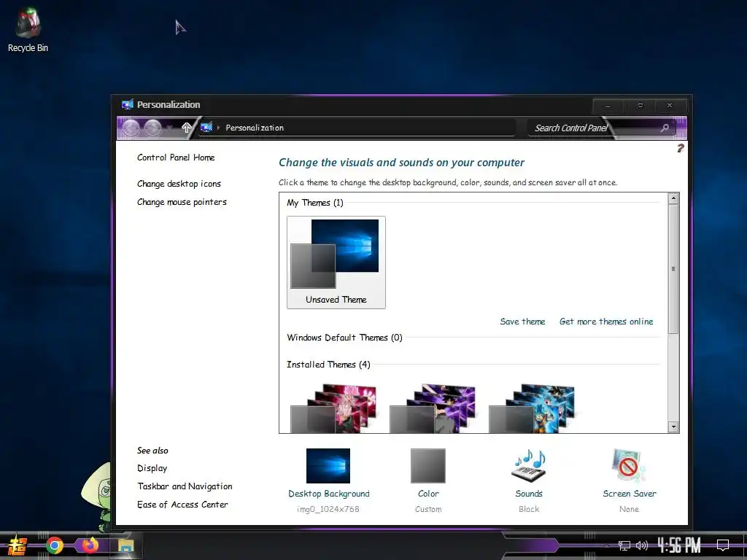The width and height of the screenshot is (747, 560).
Task: Minimize the Personalization window
Action: click(x=608, y=106)
